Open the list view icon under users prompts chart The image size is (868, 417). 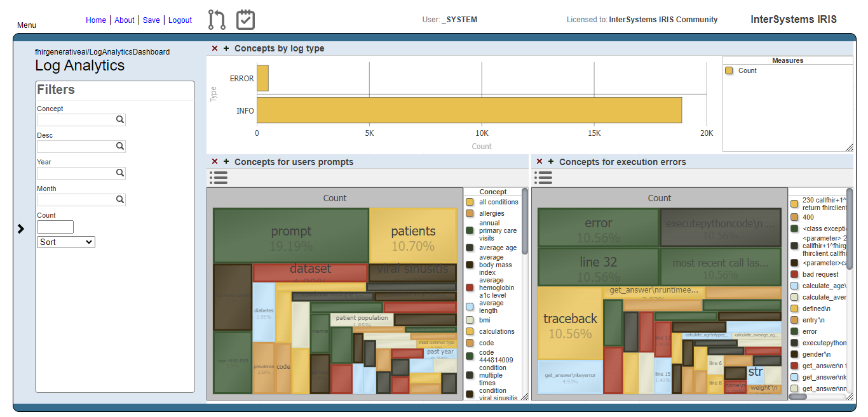coord(218,178)
